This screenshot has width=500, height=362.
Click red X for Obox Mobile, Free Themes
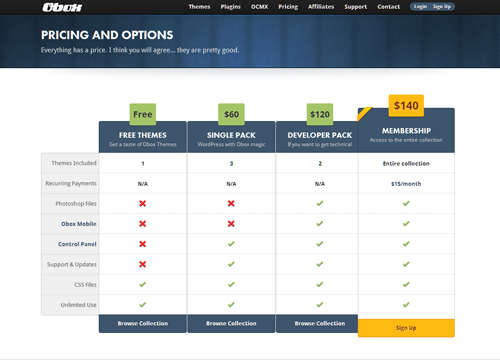(143, 224)
